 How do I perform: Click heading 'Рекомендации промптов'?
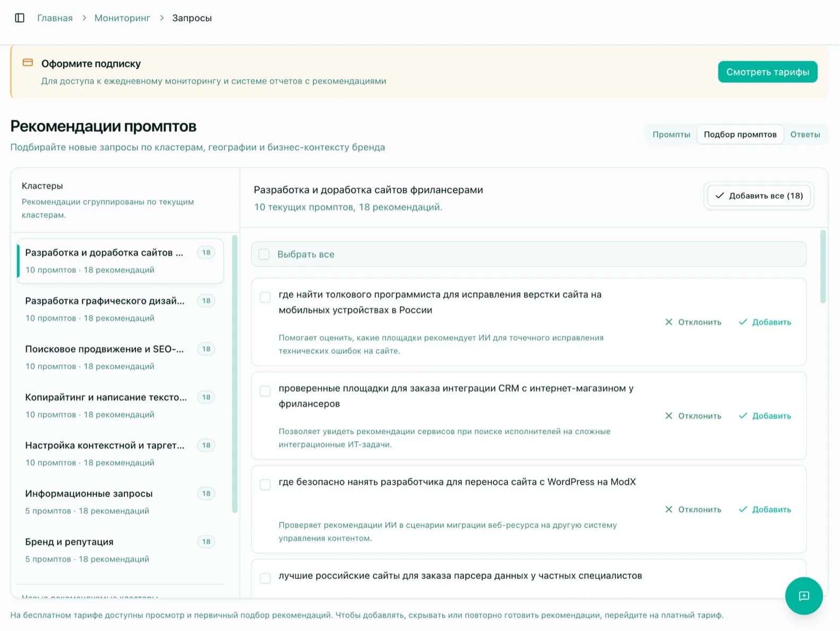pyautogui.click(x=104, y=126)
